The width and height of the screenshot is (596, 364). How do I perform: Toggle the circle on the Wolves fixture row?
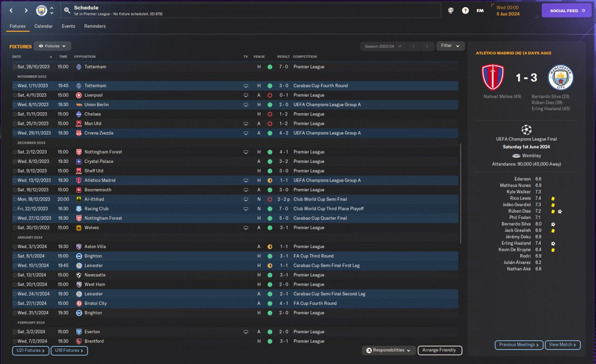coord(14,228)
